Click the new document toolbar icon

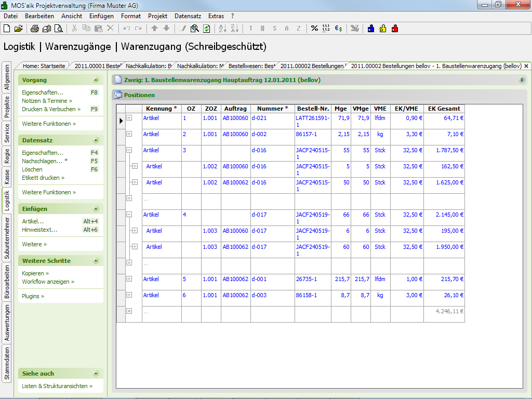click(x=7, y=29)
